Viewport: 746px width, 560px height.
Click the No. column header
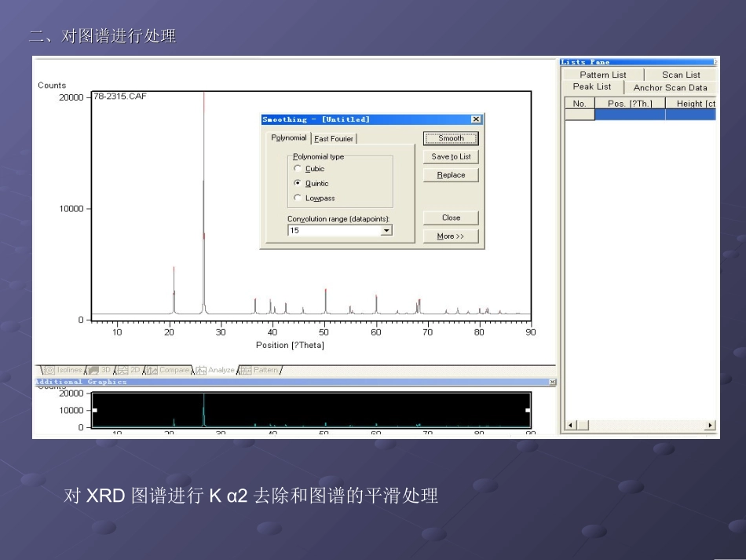(580, 103)
